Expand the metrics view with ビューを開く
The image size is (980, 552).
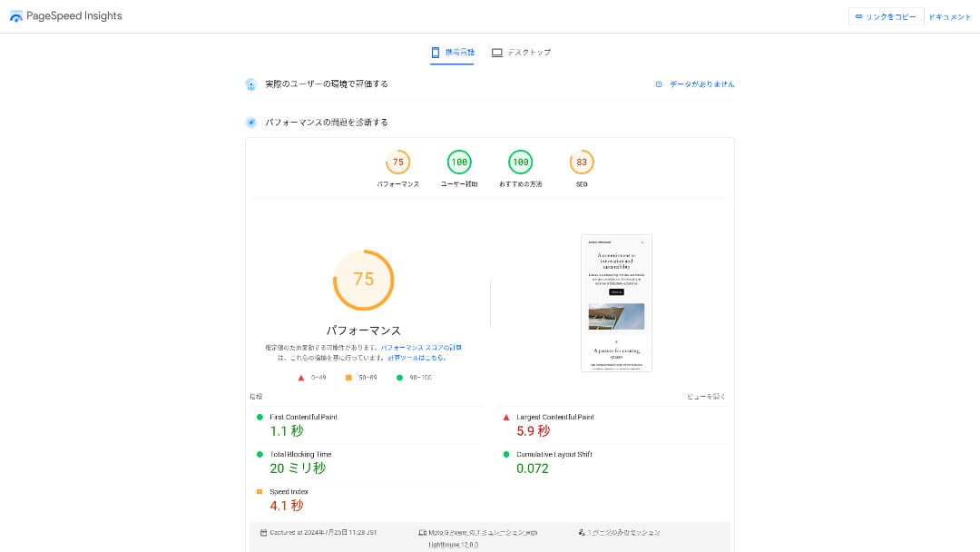(x=706, y=397)
